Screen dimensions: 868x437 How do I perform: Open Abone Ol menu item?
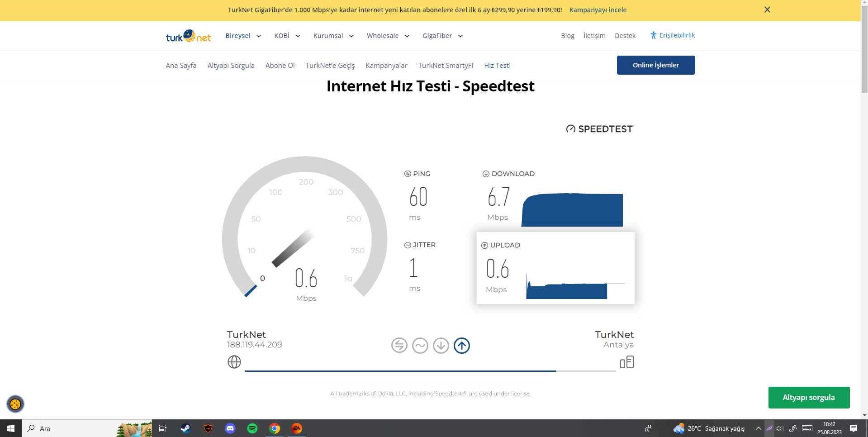pos(280,65)
